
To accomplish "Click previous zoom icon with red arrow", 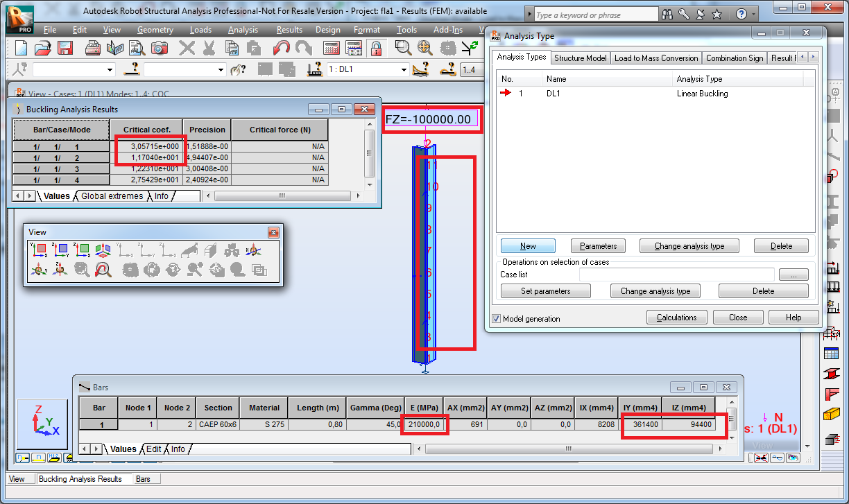I will 103,270.
